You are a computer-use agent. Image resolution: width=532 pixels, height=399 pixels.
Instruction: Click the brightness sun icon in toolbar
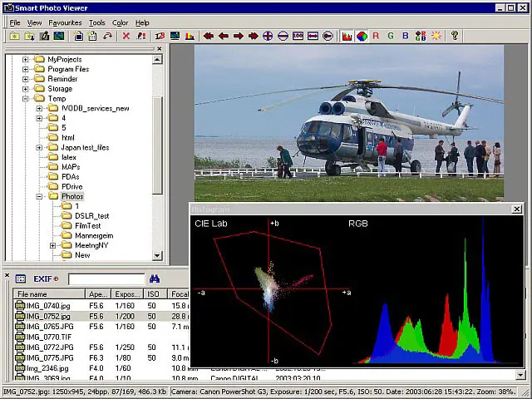click(436, 37)
